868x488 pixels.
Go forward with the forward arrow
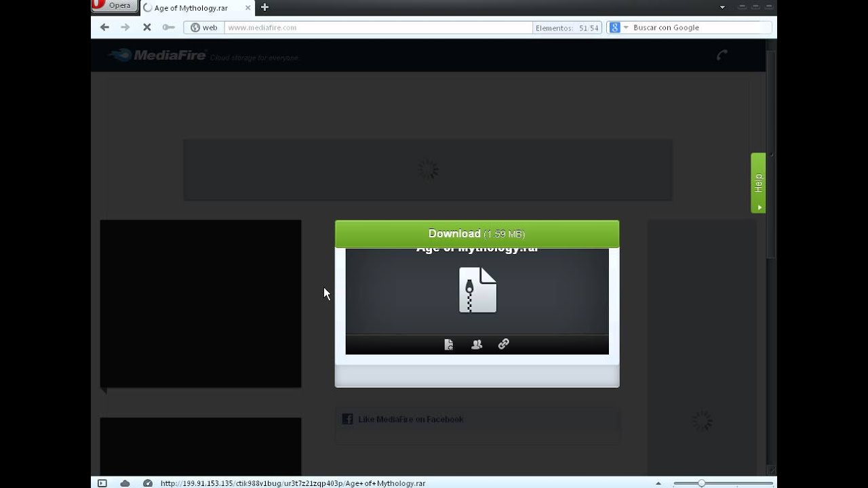(125, 27)
